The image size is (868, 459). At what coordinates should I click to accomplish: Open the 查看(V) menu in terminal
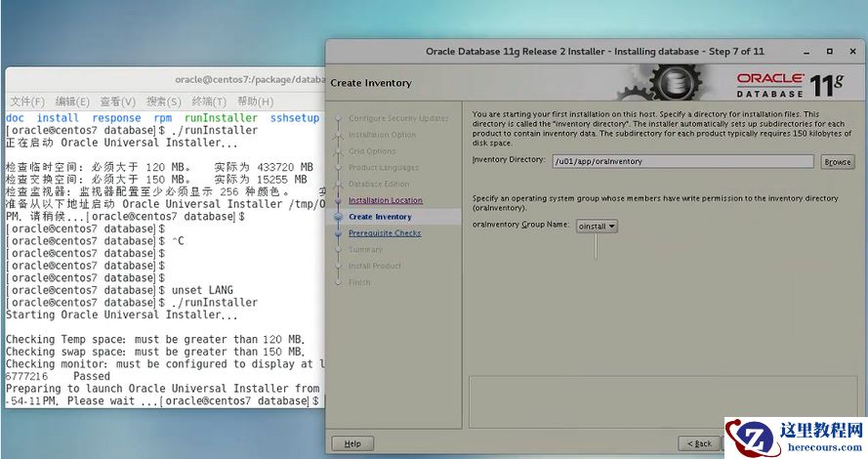pos(117,102)
